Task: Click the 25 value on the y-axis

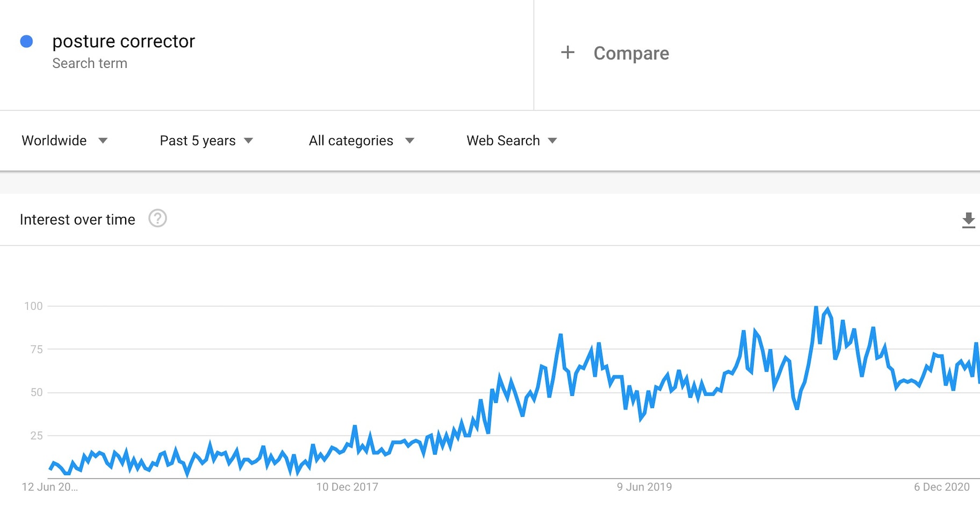Action: (36, 436)
